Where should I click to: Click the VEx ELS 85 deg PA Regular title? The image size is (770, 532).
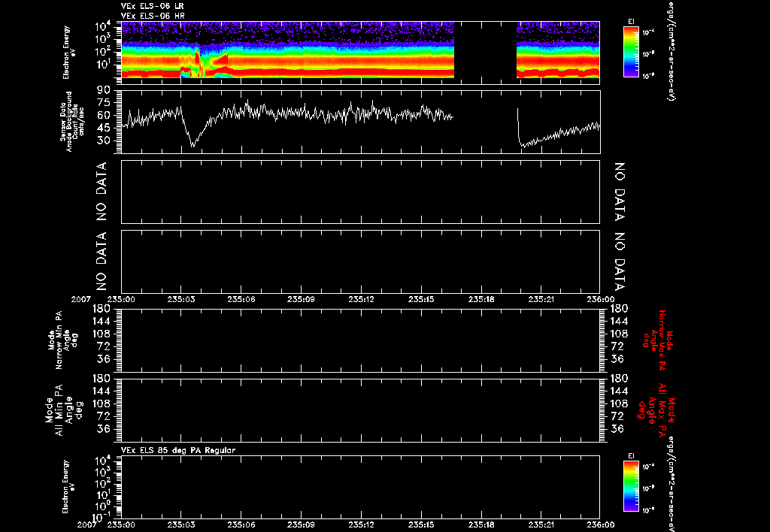(178, 450)
